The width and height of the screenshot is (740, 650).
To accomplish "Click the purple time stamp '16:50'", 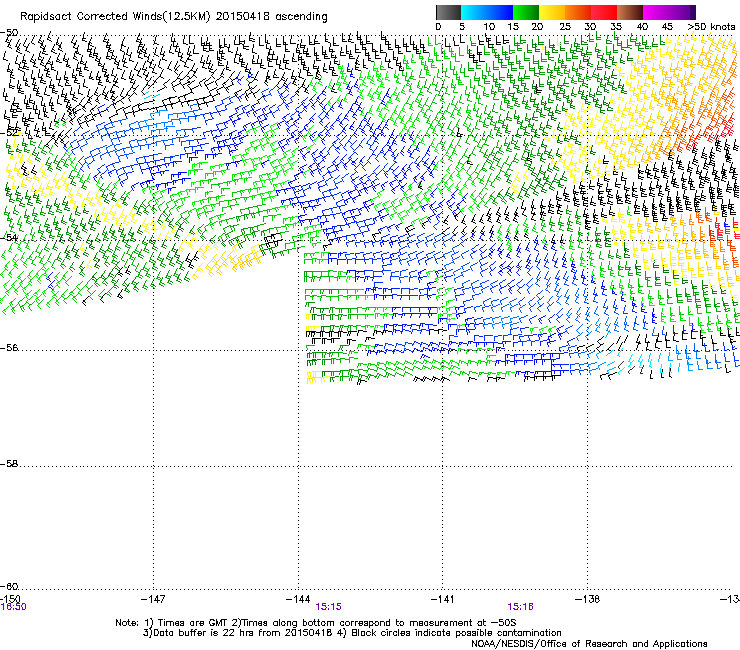I will coord(13,607).
